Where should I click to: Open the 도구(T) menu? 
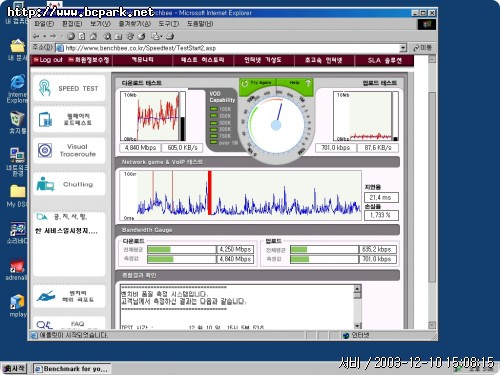point(168,24)
